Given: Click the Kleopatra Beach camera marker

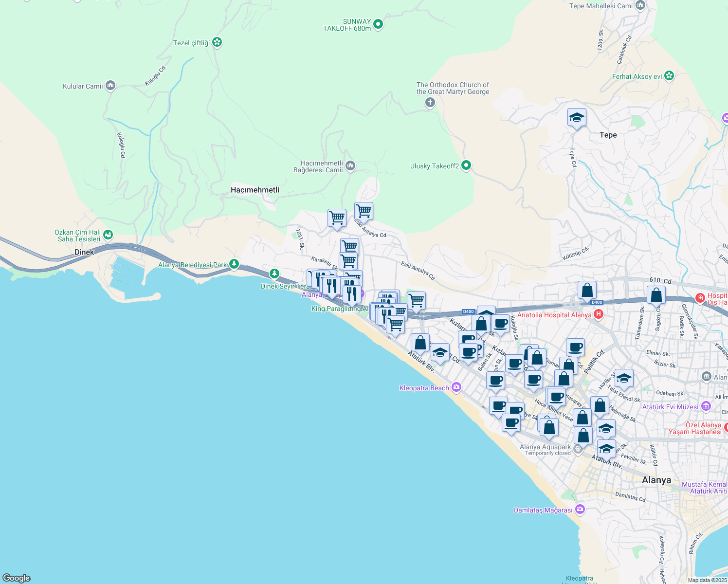Looking at the screenshot, I should point(456,387).
